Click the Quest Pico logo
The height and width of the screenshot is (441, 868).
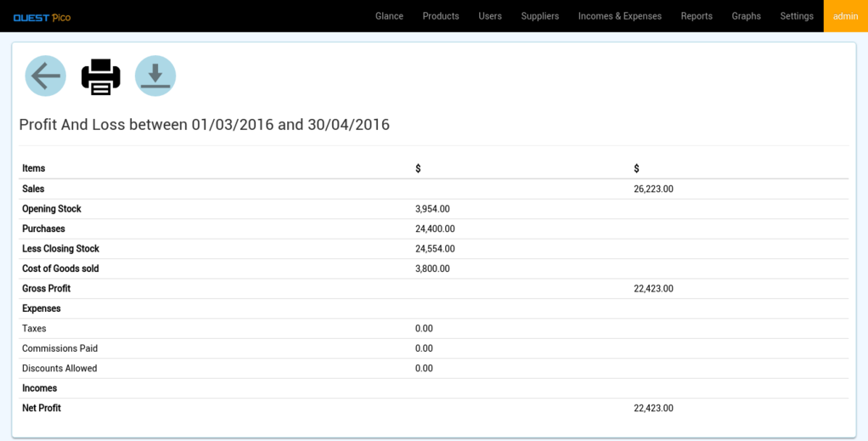42,17
